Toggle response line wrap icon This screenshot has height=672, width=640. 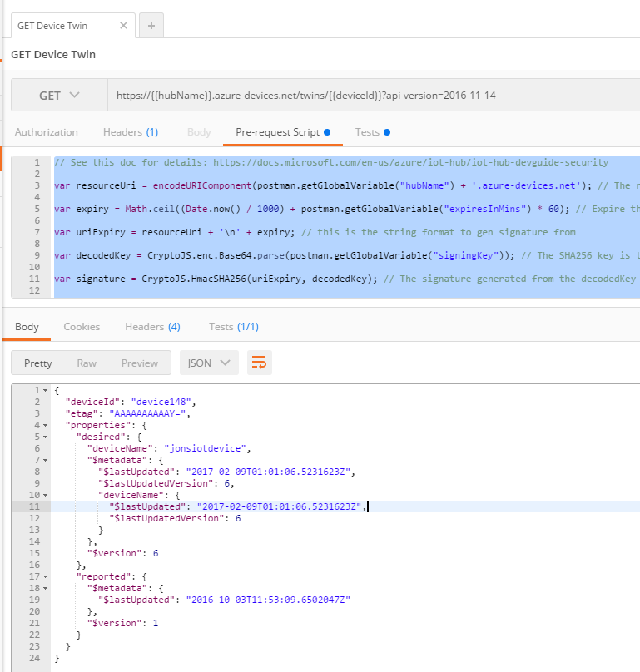tap(260, 363)
